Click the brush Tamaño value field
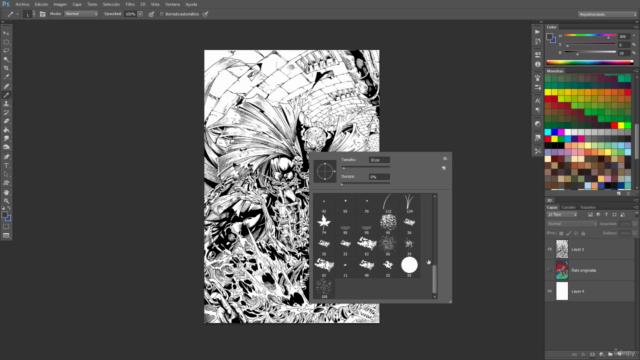This screenshot has width=640, height=360. (x=379, y=160)
